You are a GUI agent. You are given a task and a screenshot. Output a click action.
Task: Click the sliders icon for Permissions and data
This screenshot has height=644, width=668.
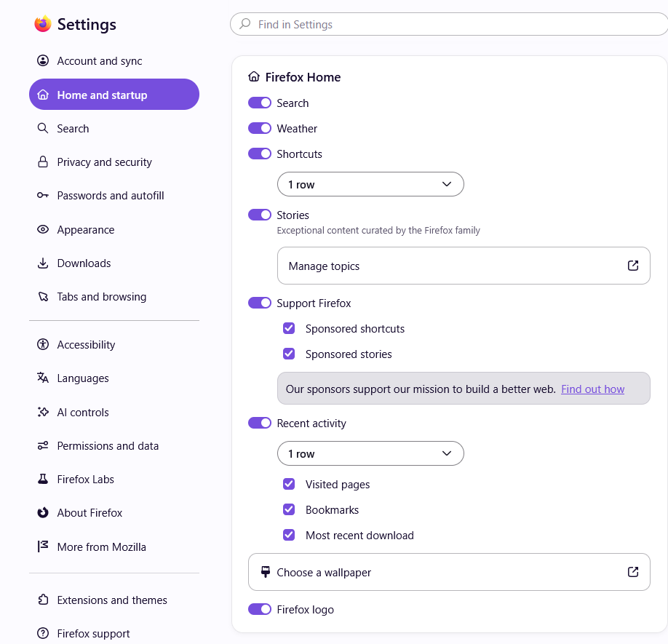click(x=43, y=445)
